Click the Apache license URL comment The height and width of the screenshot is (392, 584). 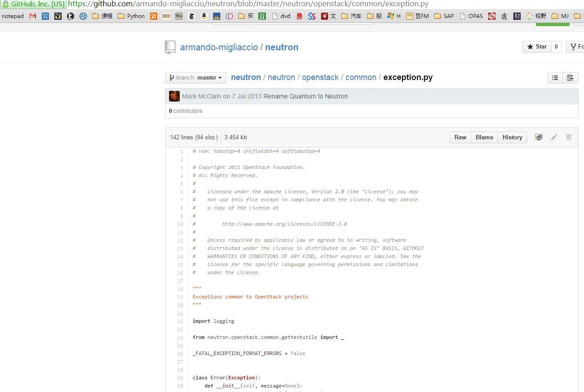(285, 224)
